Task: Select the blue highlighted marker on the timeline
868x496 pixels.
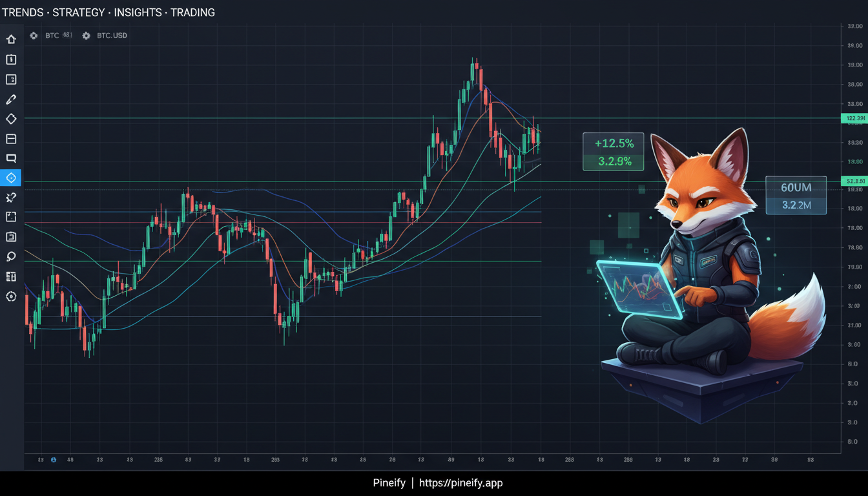Action: pos(54,460)
